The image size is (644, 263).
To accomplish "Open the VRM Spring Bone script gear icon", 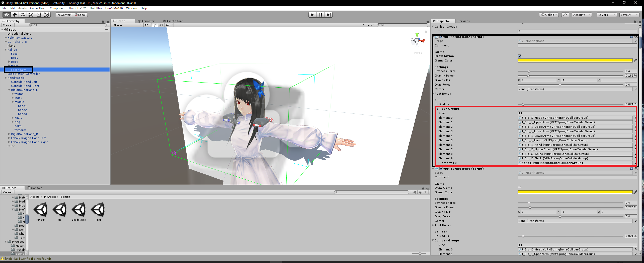I will click(x=636, y=37).
